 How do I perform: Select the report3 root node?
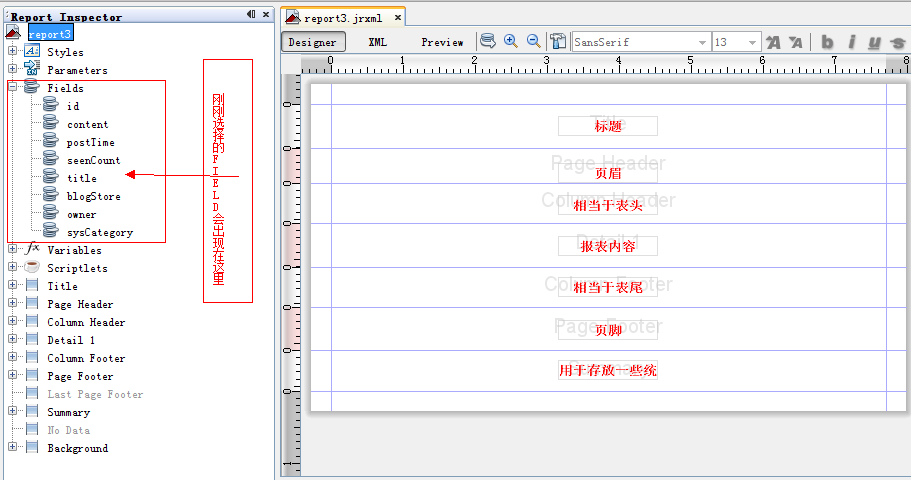click(50, 34)
